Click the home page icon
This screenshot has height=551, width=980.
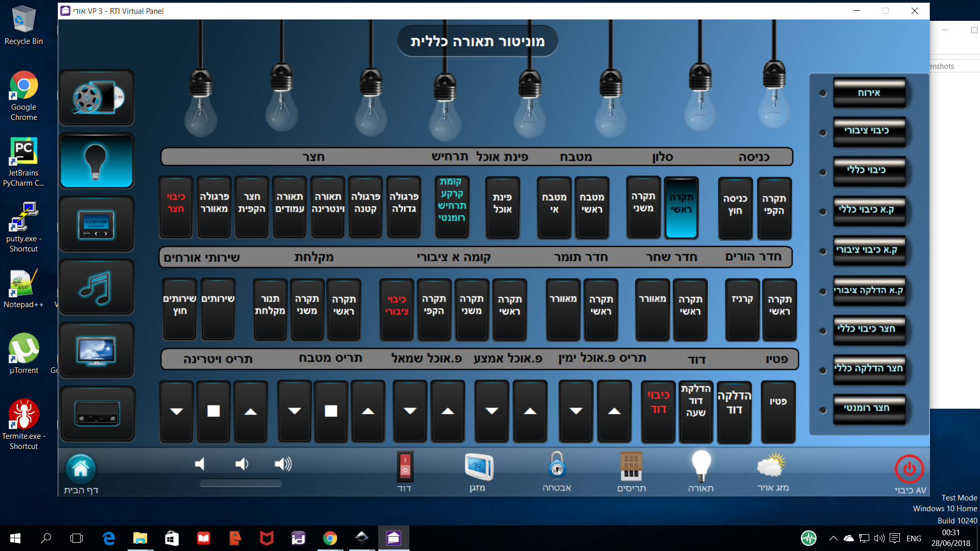[x=81, y=469]
